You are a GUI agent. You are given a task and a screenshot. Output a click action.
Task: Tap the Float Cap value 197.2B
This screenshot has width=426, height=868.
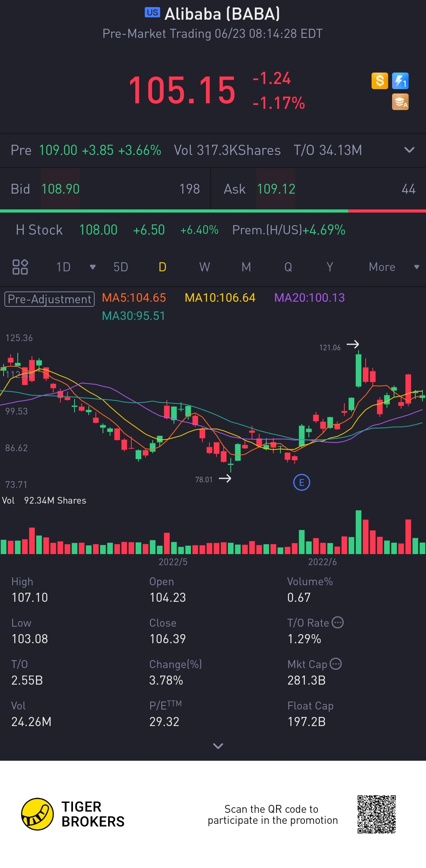306,722
